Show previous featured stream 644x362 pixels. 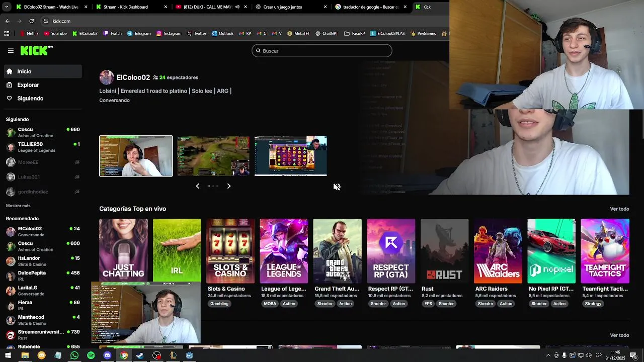tap(198, 186)
